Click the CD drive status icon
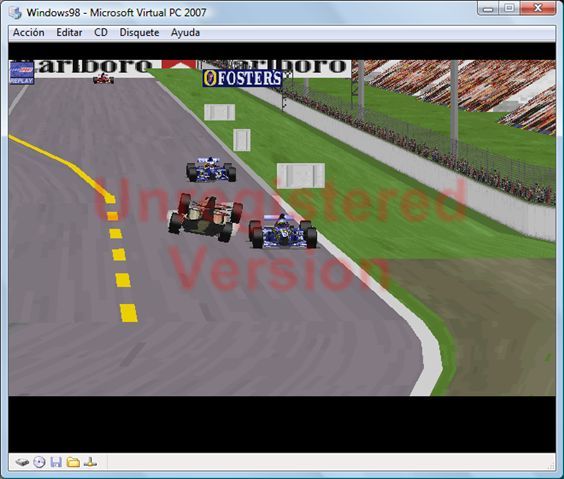Image resolution: width=564 pixels, height=479 pixels. coord(39,462)
